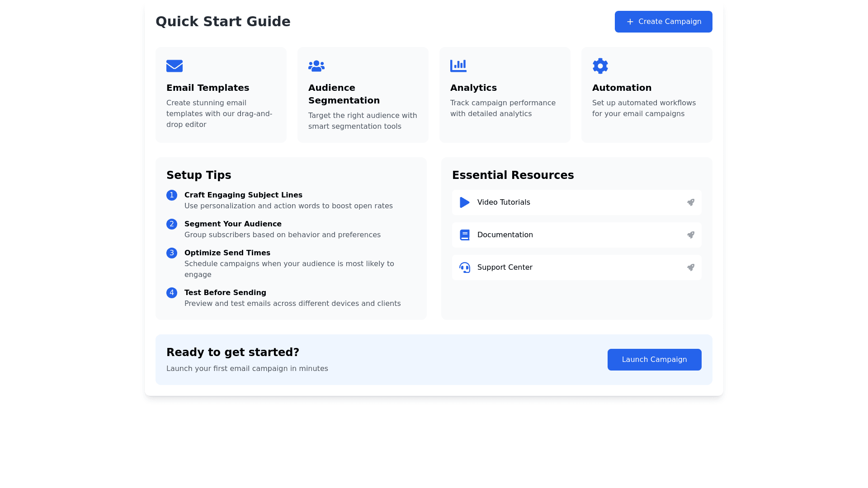Click the Audience Segmentation people icon

coord(316,66)
